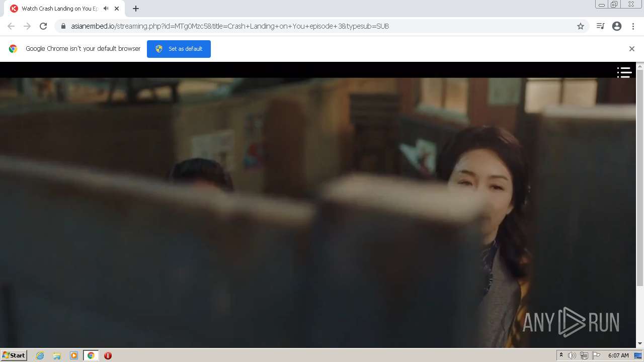
Task: Open Windows Media Player taskbar icon
Action: (x=74, y=355)
